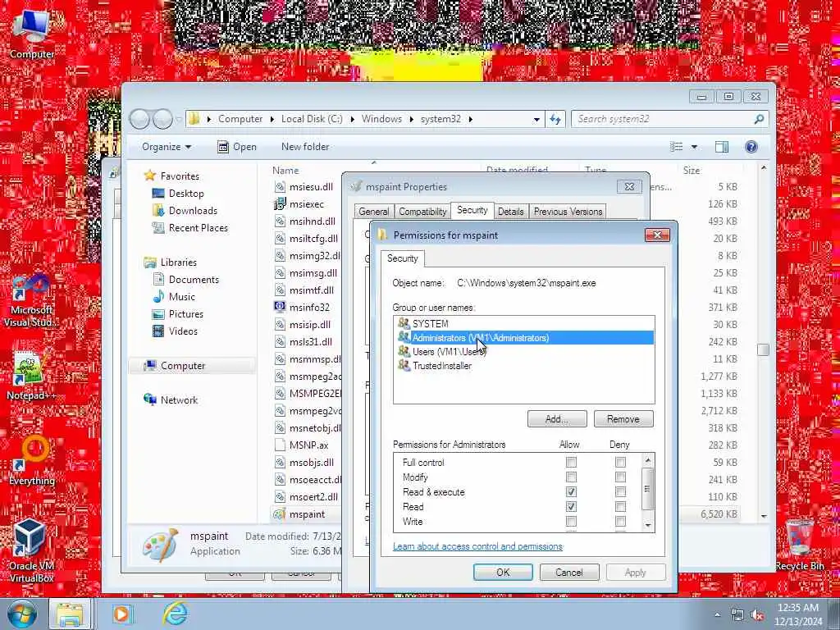Refresh the system32 folder view
The image size is (840, 630).
pos(555,119)
